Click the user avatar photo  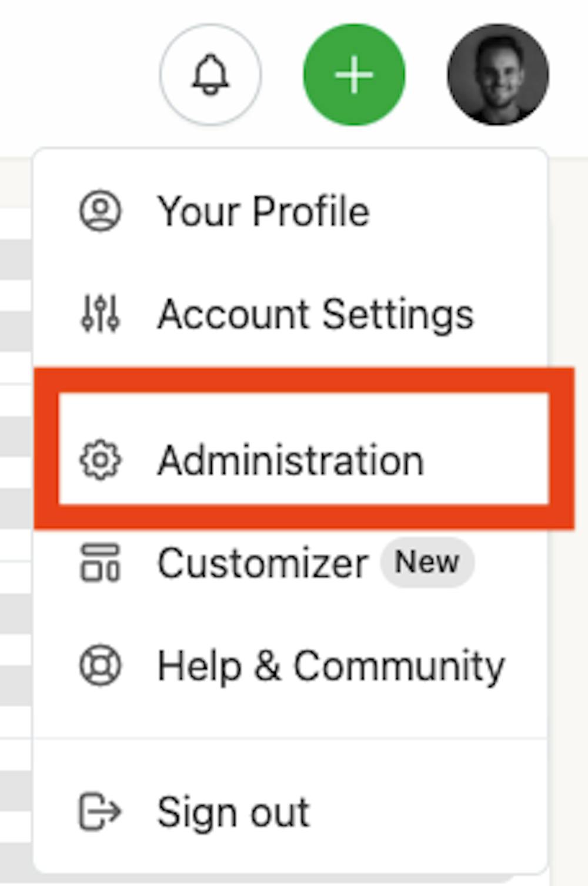coord(498,75)
